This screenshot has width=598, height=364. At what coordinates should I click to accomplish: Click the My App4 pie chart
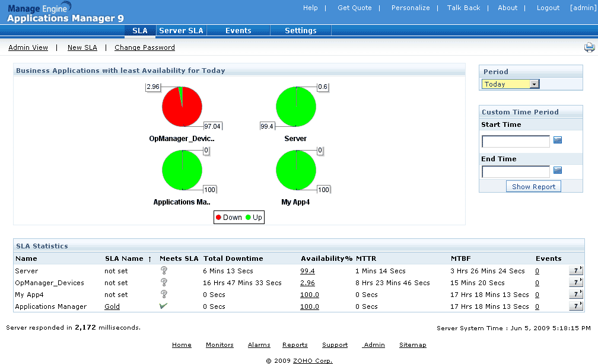coord(296,170)
